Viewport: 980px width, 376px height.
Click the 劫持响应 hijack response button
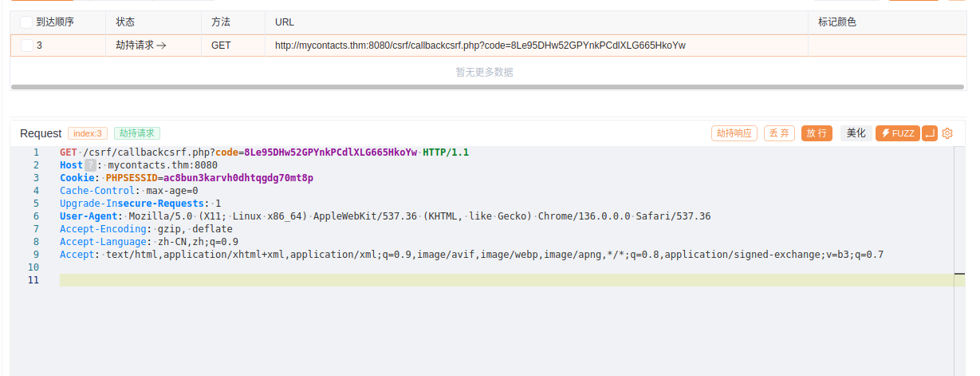pyautogui.click(x=734, y=133)
